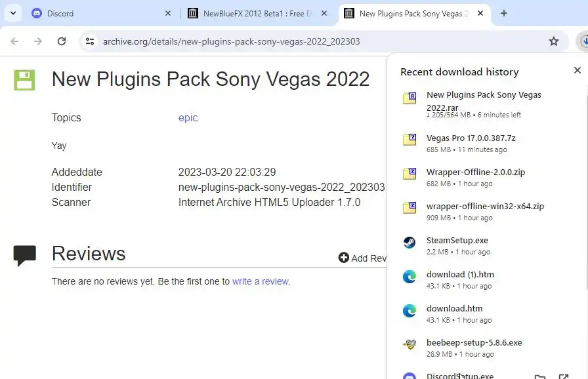Click the Edge icon beside download.htm
This screenshot has width=588, height=379.
pyautogui.click(x=409, y=310)
